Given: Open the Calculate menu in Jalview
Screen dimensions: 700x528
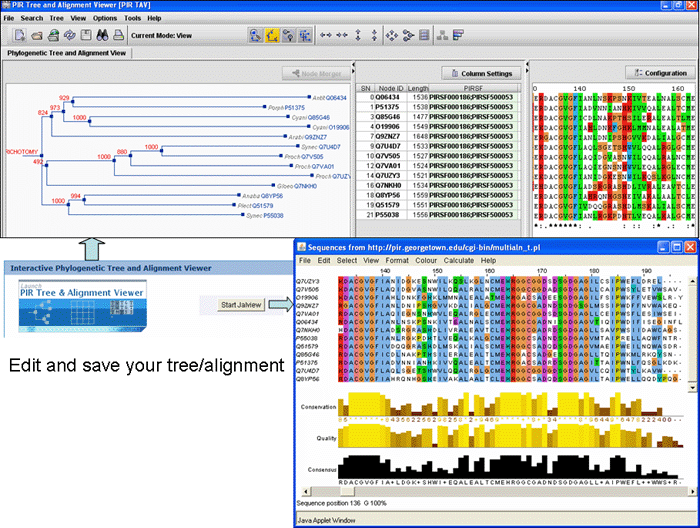Looking at the screenshot, I should 460,260.
